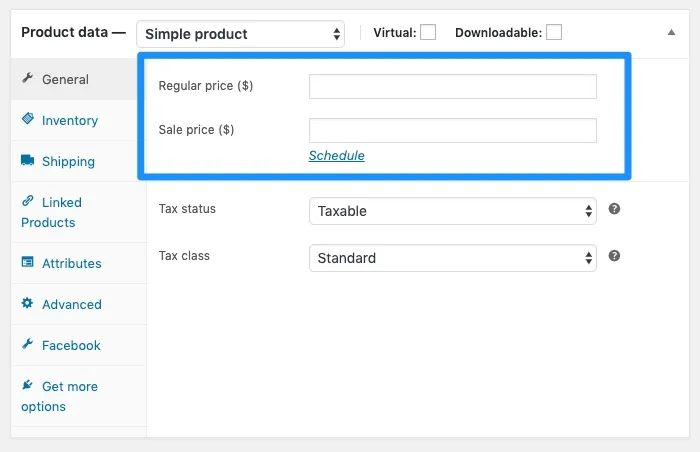The width and height of the screenshot is (700, 452).
Task: Click the Advanced gear icon
Action: point(28,304)
